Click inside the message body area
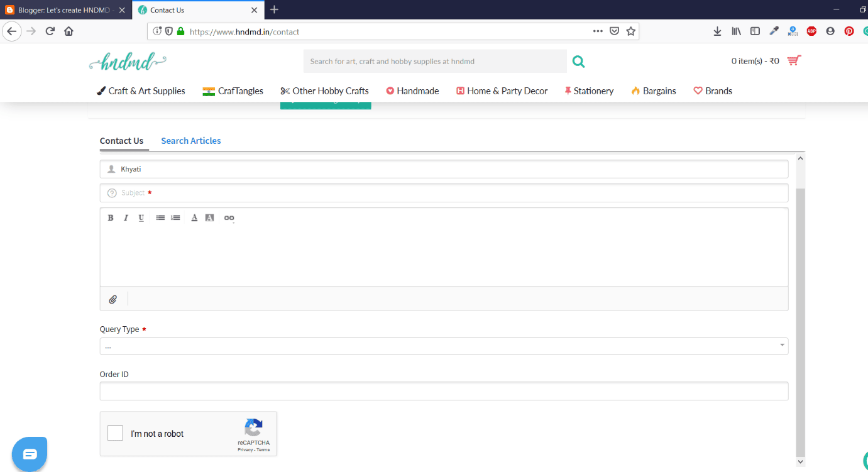This screenshot has width=868, height=472. click(x=444, y=256)
